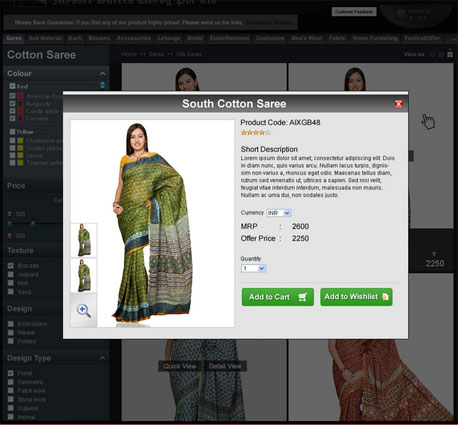Open the Fabric navigation tab
The image size is (458, 425).
pyautogui.click(x=337, y=38)
